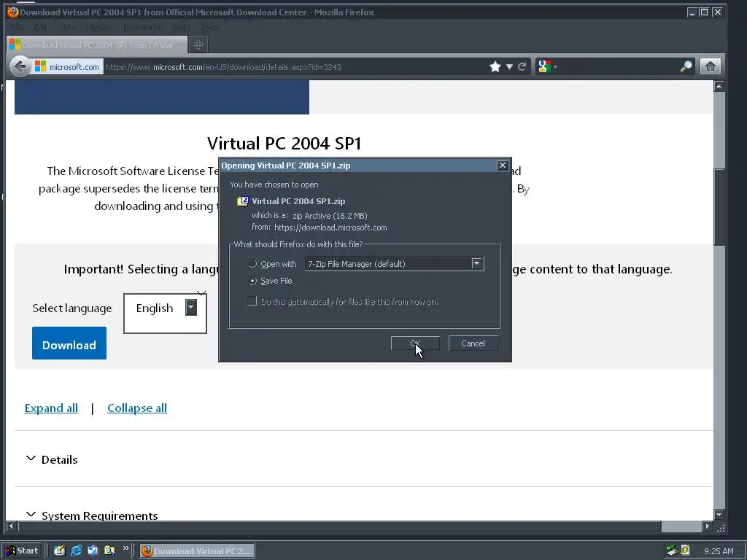
Task: Click the vertical scrollbar thumb
Action: [719, 207]
